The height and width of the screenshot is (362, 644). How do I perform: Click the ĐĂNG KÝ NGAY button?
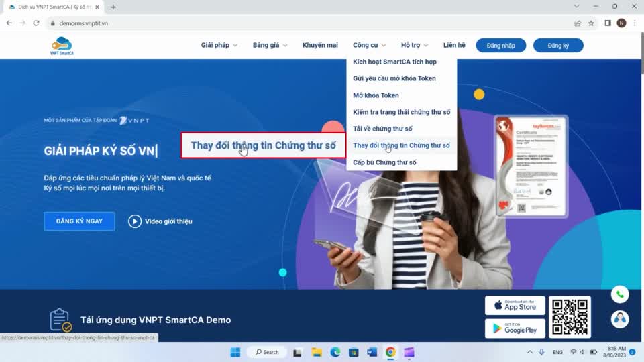coord(79,221)
